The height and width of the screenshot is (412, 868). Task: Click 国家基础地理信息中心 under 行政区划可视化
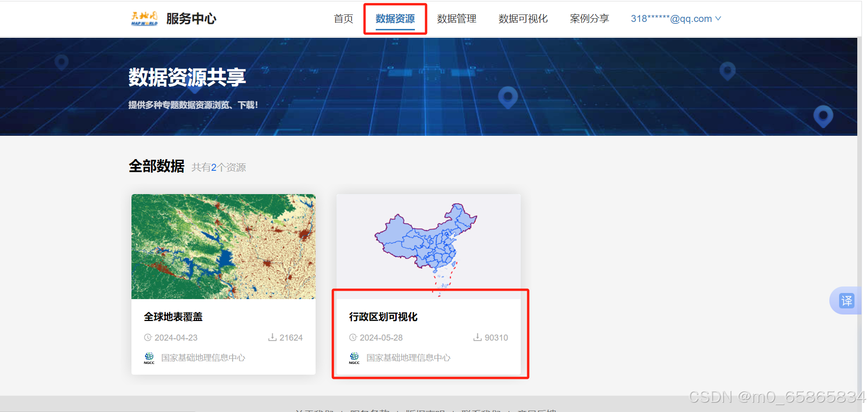pos(408,358)
